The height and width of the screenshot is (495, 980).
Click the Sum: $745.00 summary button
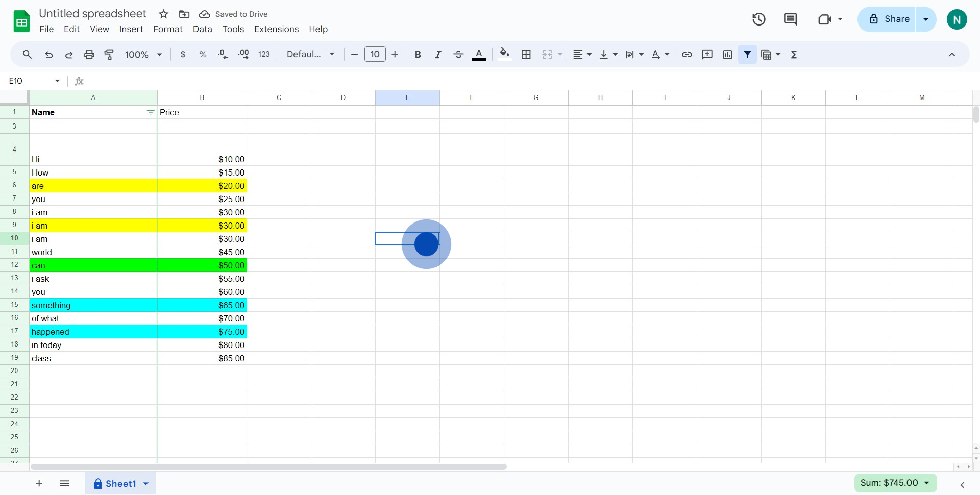[895, 483]
